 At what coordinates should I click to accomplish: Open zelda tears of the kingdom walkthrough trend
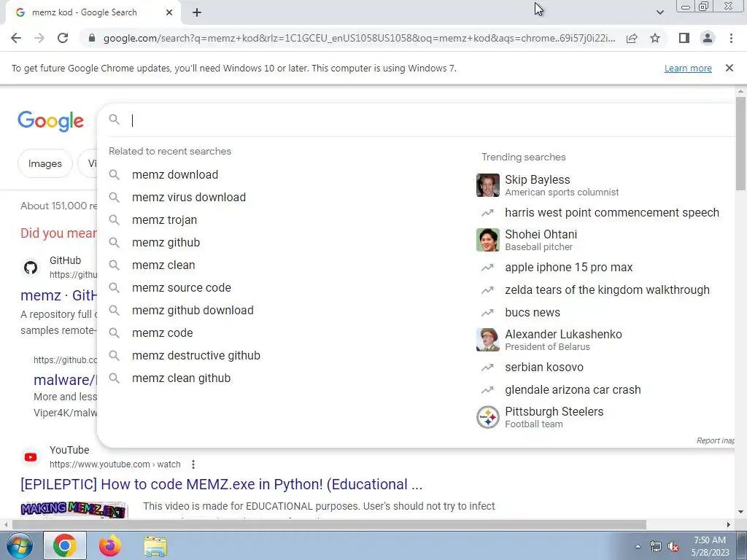tap(607, 290)
